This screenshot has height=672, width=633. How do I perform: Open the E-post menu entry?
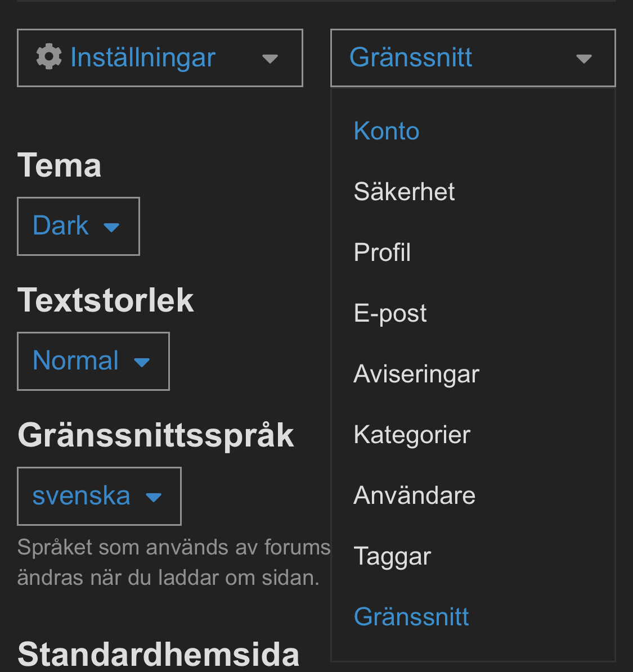click(x=390, y=313)
